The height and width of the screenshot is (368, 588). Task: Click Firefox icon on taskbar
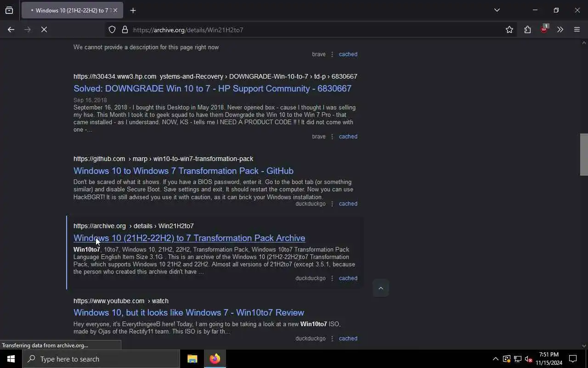point(215,359)
